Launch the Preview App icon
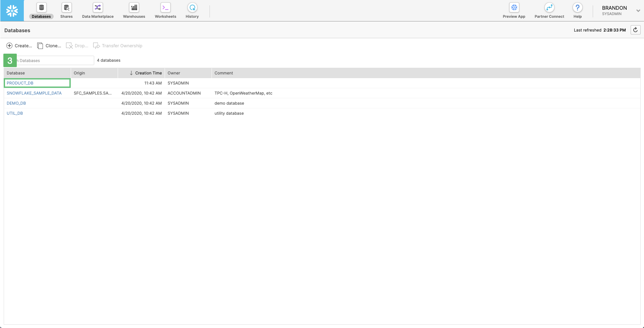Screen dimensions: 644x328 tap(514, 7)
